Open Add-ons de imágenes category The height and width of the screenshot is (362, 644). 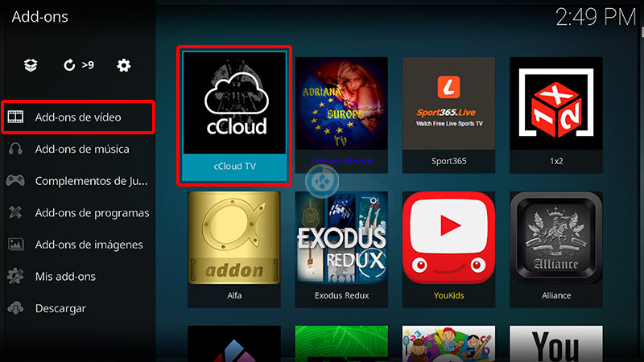[x=78, y=245]
